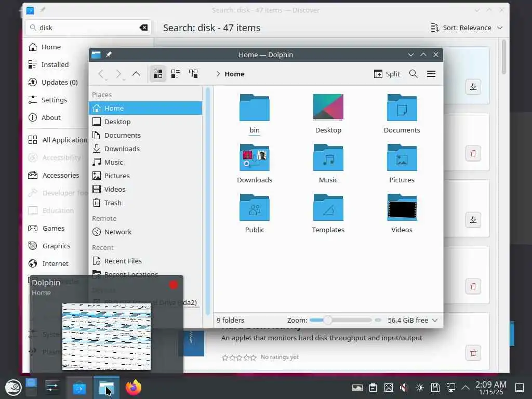This screenshot has width=532, height=399.
Task: Select Documents in Places sidebar
Action: click(145, 135)
